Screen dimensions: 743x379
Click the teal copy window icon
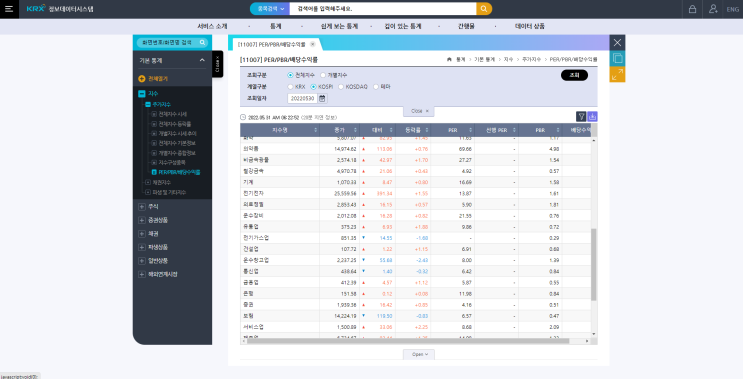[x=617, y=58]
